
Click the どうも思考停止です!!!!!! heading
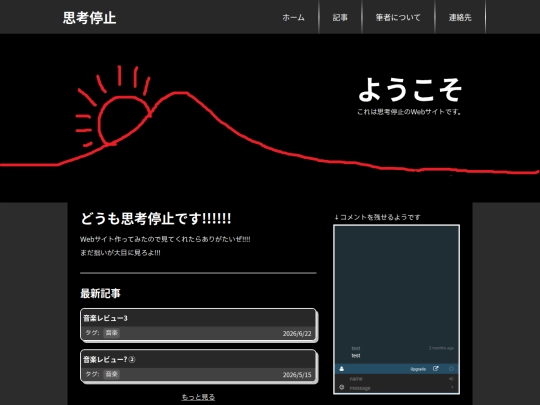click(156, 218)
